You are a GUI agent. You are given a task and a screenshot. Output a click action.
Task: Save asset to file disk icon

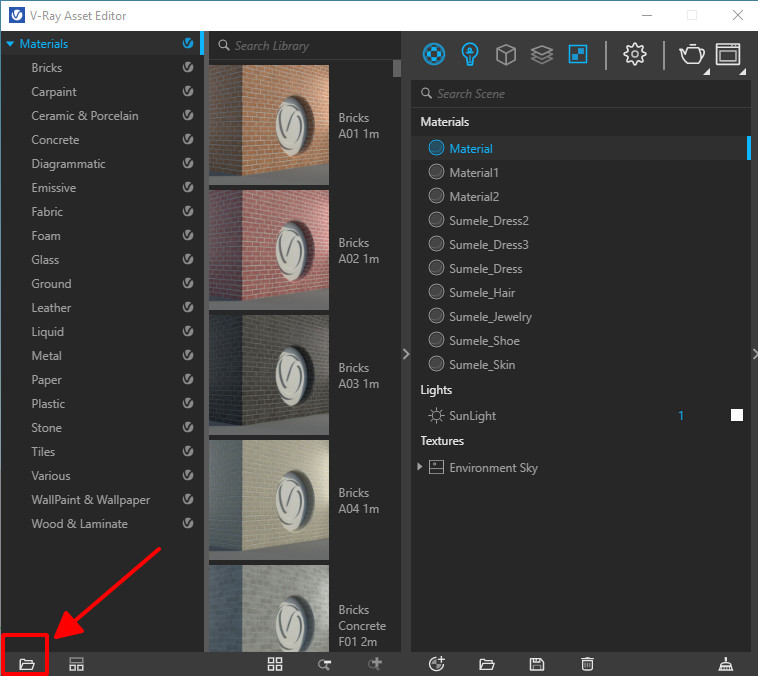(537, 664)
